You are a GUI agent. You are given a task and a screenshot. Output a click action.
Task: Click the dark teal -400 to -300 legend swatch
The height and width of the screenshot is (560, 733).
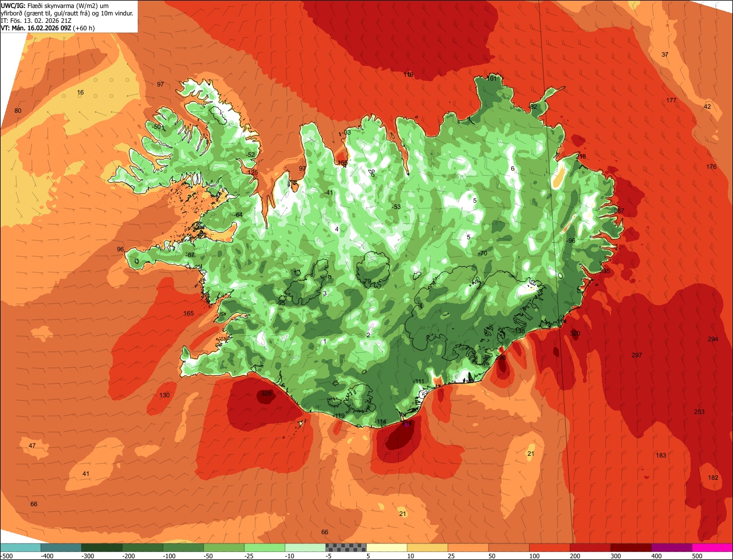(61, 547)
